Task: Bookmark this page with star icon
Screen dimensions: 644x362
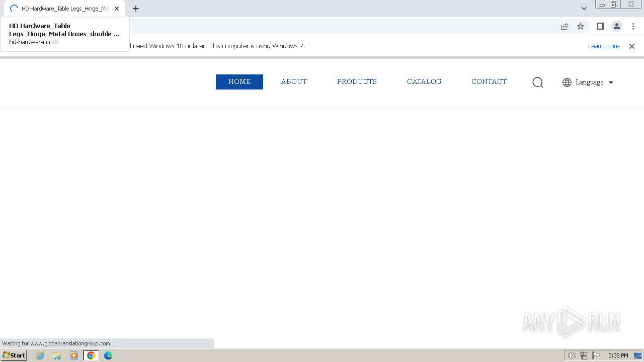Action: (x=581, y=26)
